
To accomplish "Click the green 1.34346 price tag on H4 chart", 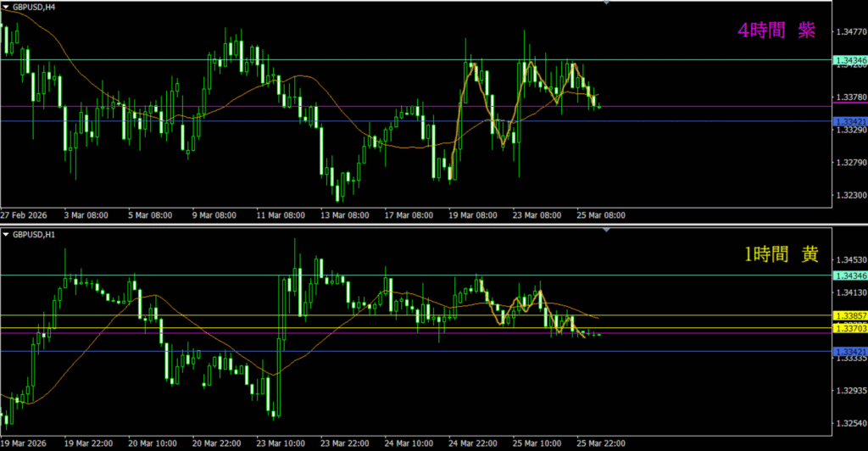I will tap(850, 60).
